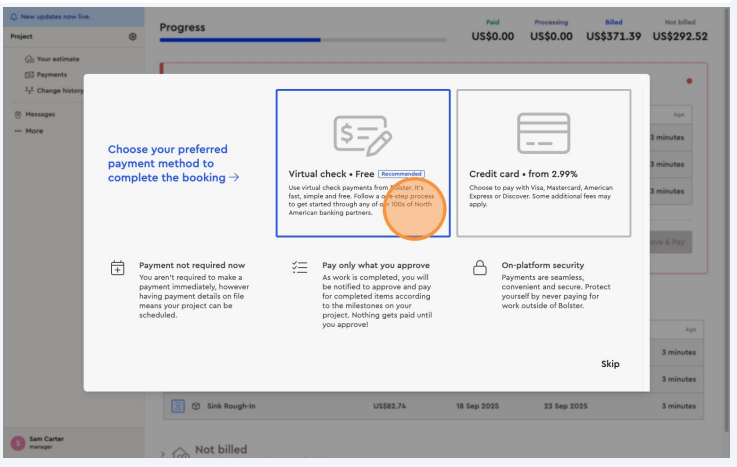737x467 pixels.
Task: Go to Payments in sidebar
Action: click(51, 75)
